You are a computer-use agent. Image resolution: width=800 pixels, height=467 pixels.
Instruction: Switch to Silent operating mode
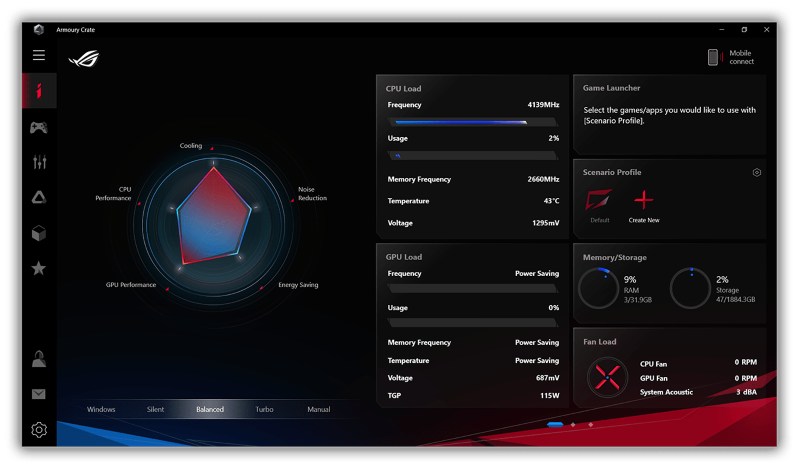coord(156,409)
